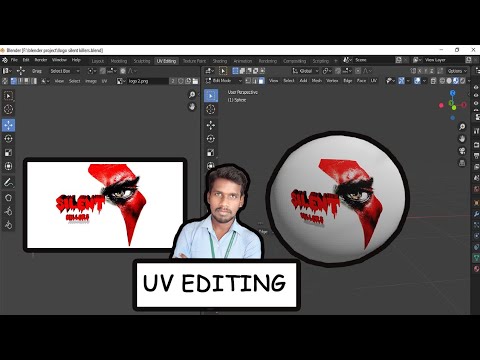The width and height of the screenshot is (480, 360).
Task: Toggle proportional editing in UV editor header
Action: coord(123,71)
